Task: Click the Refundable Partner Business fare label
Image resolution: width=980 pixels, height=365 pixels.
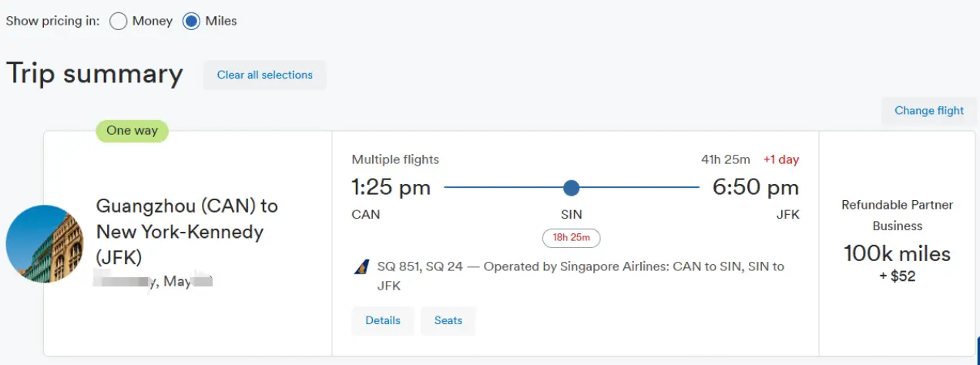Action: tap(897, 215)
